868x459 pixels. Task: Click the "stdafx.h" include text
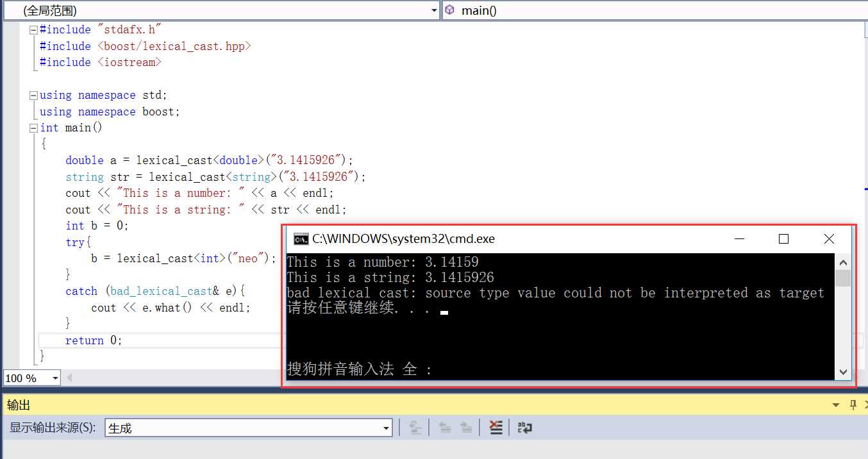pyautogui.click(x=129, y=29)
